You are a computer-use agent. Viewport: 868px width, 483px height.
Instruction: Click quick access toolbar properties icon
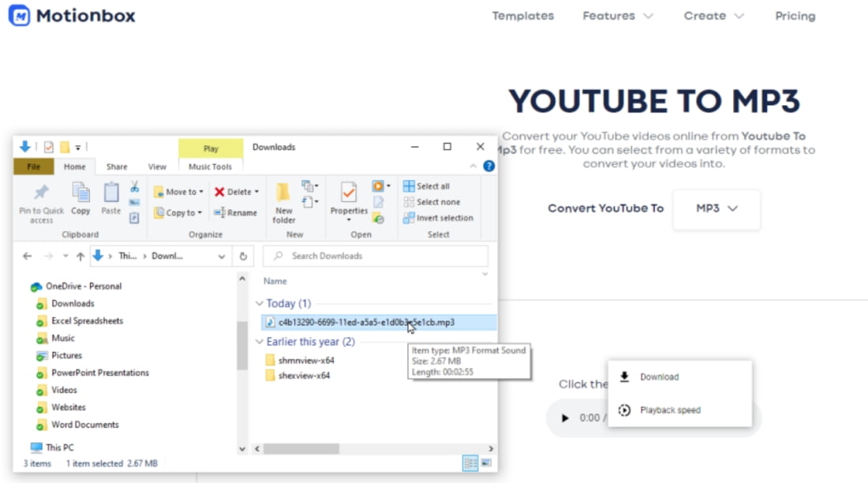pos(49,147)
